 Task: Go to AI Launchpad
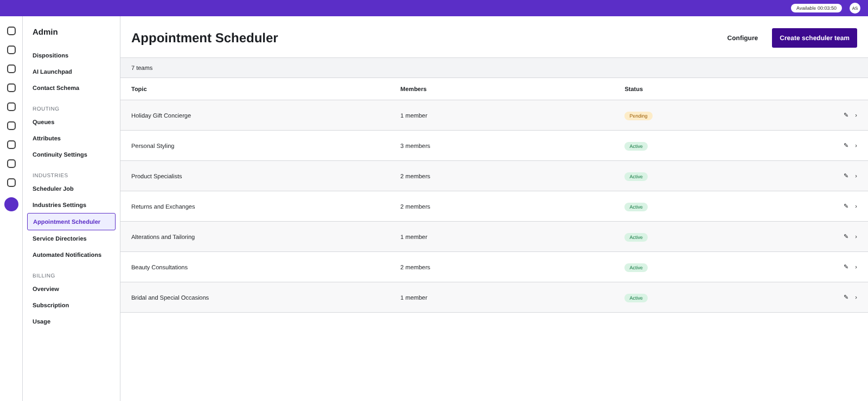[x=52, y=72]
